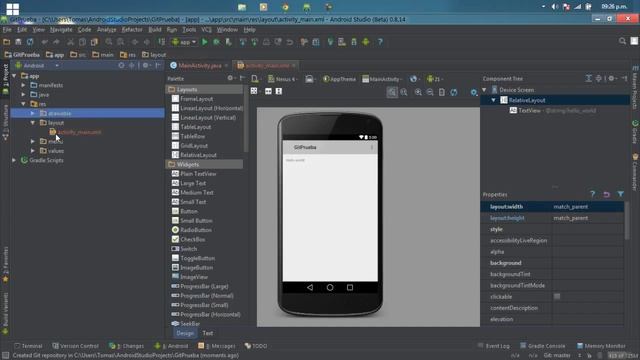640x360 pixels.
Task: Refresh the layout preview
Action: click(453, 92)
